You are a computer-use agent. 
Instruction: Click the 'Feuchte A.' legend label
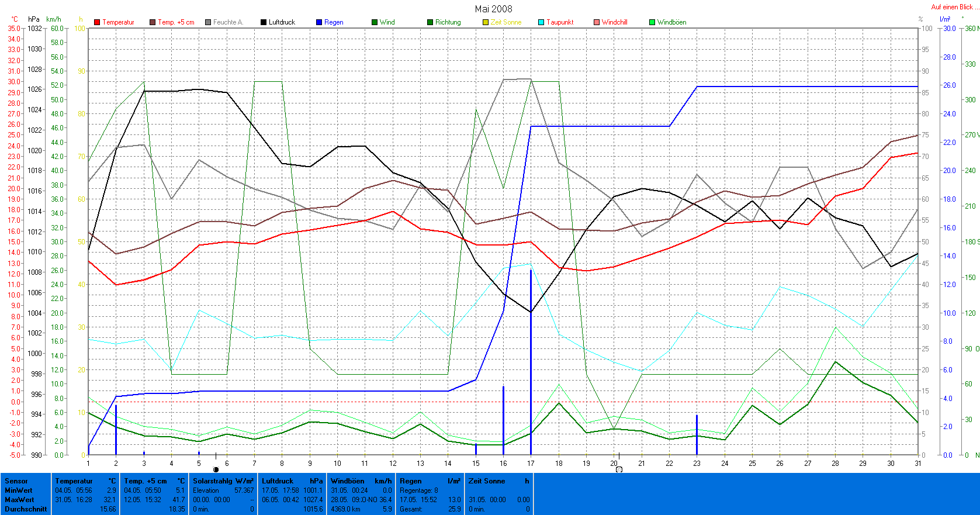[x=228, y=22]
